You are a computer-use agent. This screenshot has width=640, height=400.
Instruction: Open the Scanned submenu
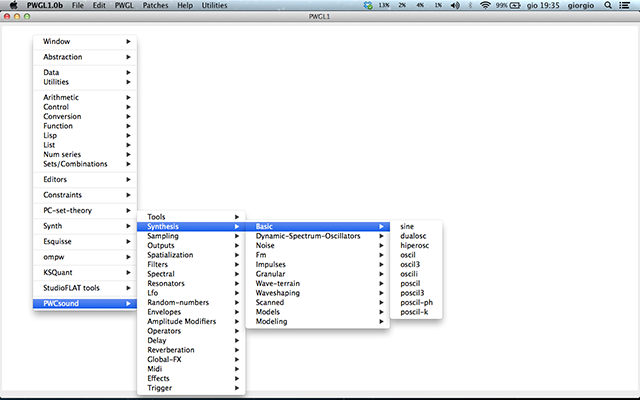tap(318, 302)
